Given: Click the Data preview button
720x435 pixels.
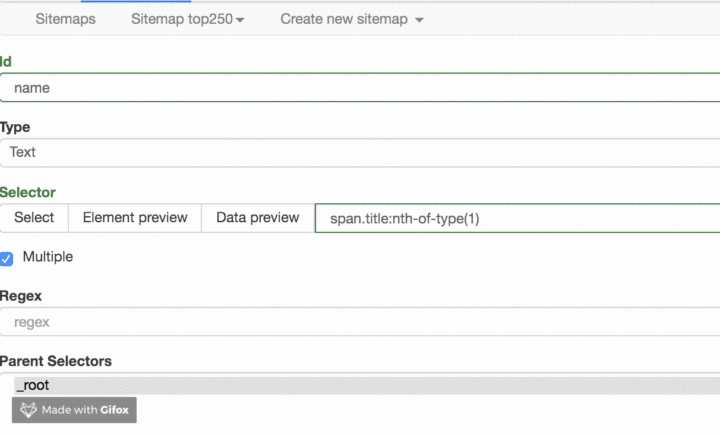Looking at the screenshot, I should pyautogui.click(x=257, y=218).
